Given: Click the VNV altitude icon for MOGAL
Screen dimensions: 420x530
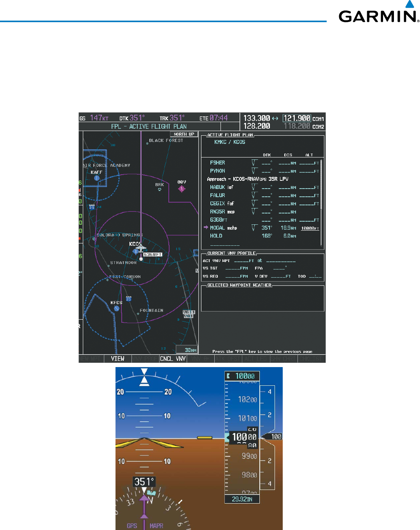Looking at the screenshot, I should (254, 228).
